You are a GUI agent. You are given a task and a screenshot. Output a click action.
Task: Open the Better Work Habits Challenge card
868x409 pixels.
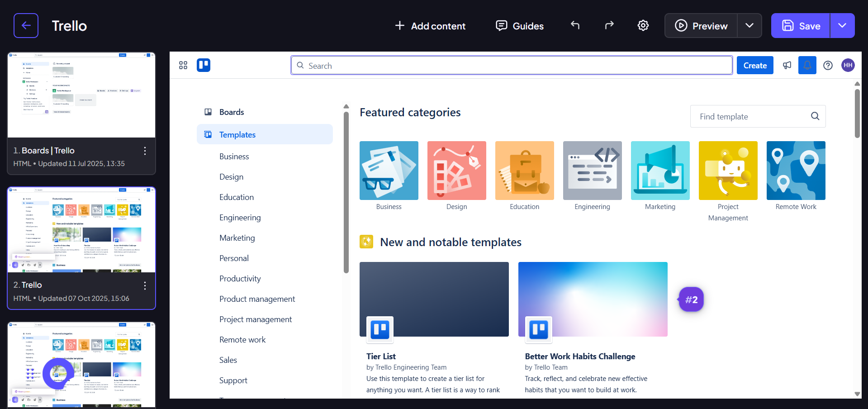point(593,329)
